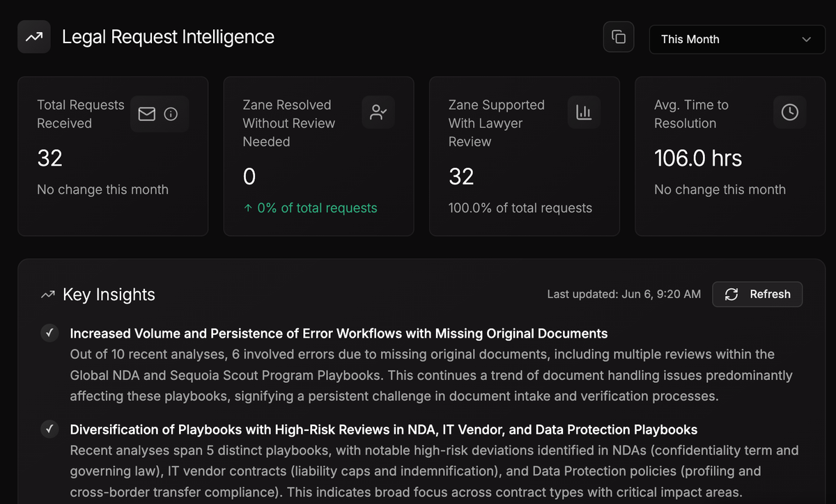Select the 106.0 hrs resolution time value
The image size is (836, 504).
(x=697, y=159)
